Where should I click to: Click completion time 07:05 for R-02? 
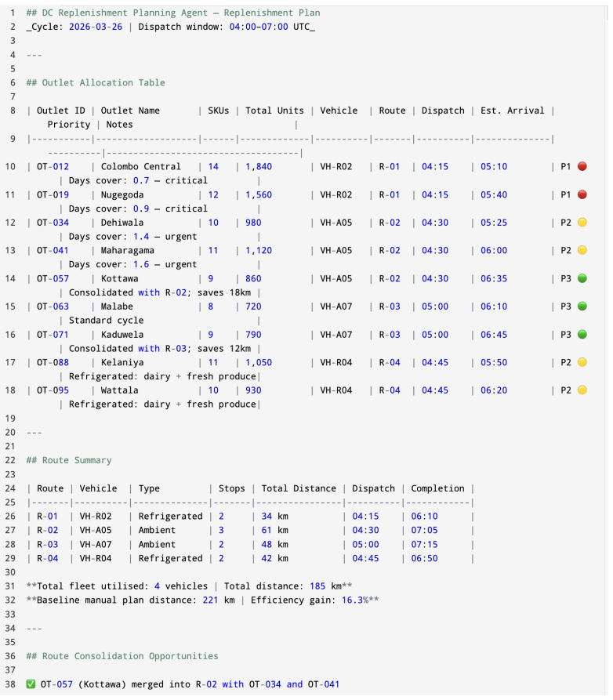(424, 530)
